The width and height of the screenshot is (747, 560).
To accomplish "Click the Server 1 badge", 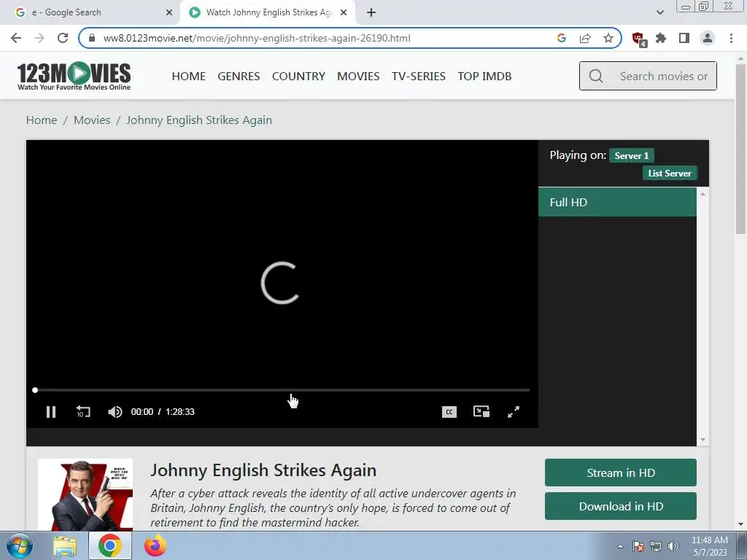I will coord(631,156).
